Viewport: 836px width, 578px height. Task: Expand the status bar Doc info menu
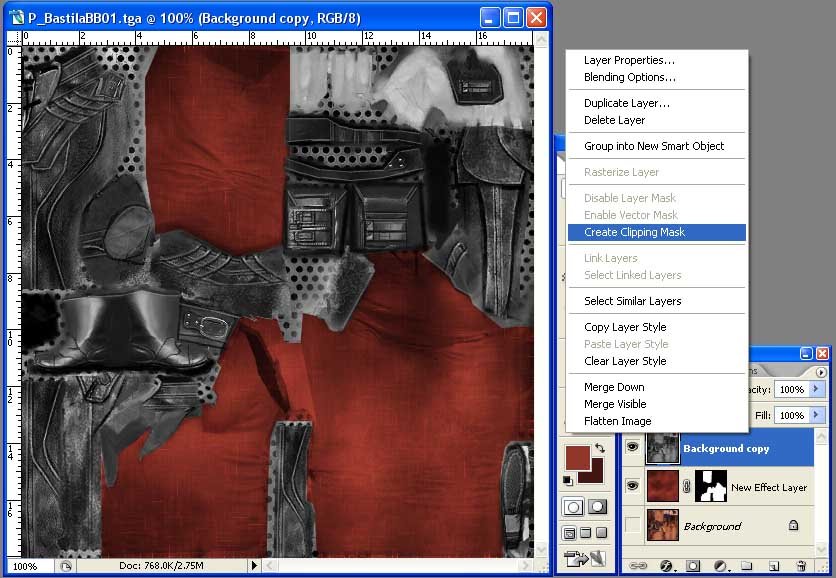pos(254,566)
